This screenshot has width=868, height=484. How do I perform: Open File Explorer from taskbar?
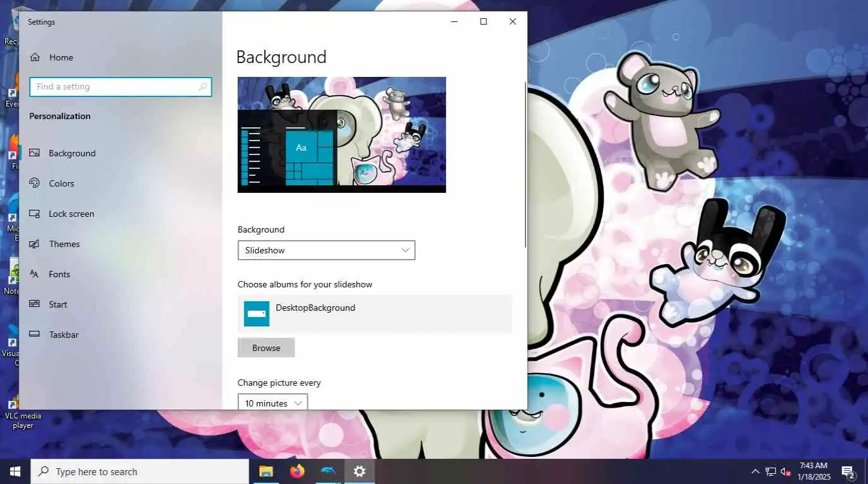(266, 471)
